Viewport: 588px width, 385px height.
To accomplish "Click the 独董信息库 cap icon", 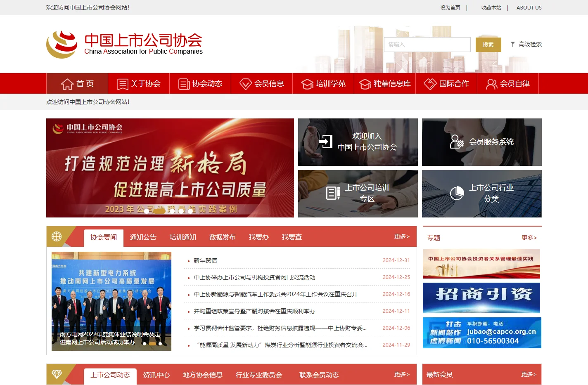I will pyautogui.click(x=365, y=84).
